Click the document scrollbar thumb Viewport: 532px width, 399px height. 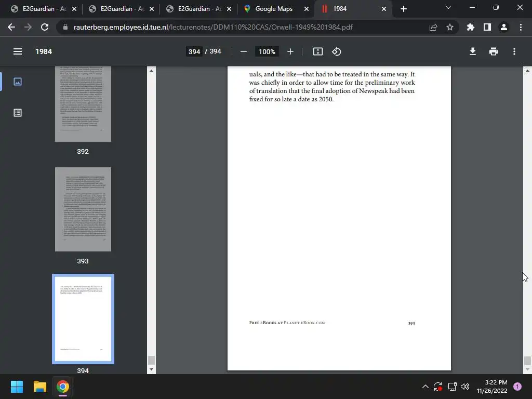click(527, 361)
